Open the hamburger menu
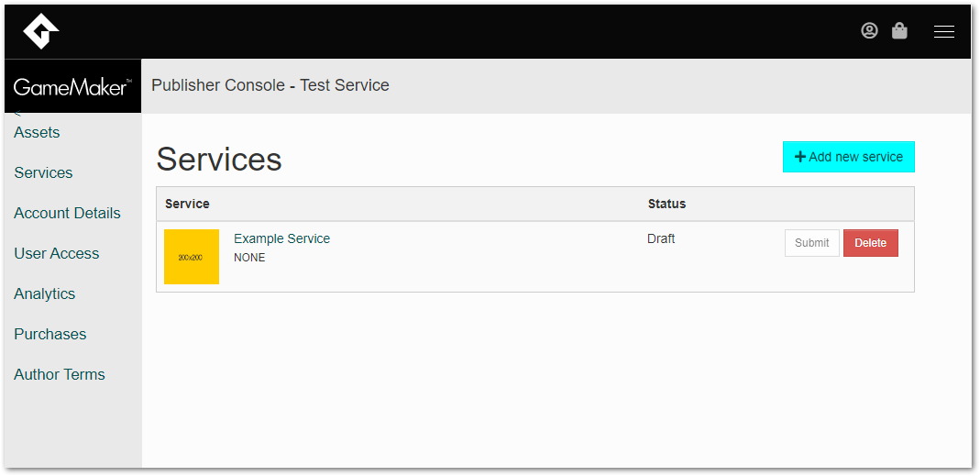980x476 pixels. [943, 32]
